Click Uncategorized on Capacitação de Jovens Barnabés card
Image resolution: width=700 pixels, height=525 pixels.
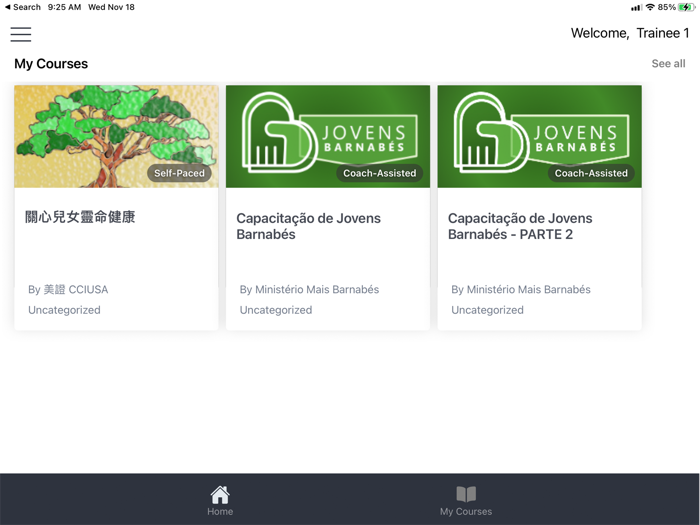tap(276, 310)
